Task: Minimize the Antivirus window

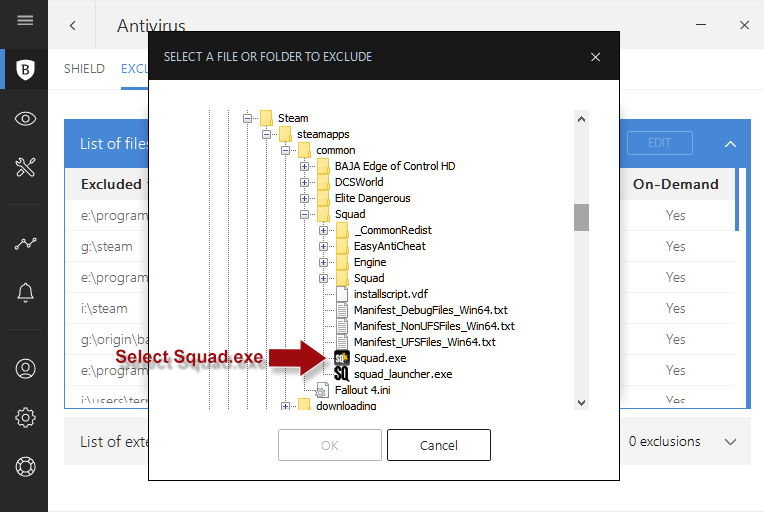Action: click(x=701, y=25)
